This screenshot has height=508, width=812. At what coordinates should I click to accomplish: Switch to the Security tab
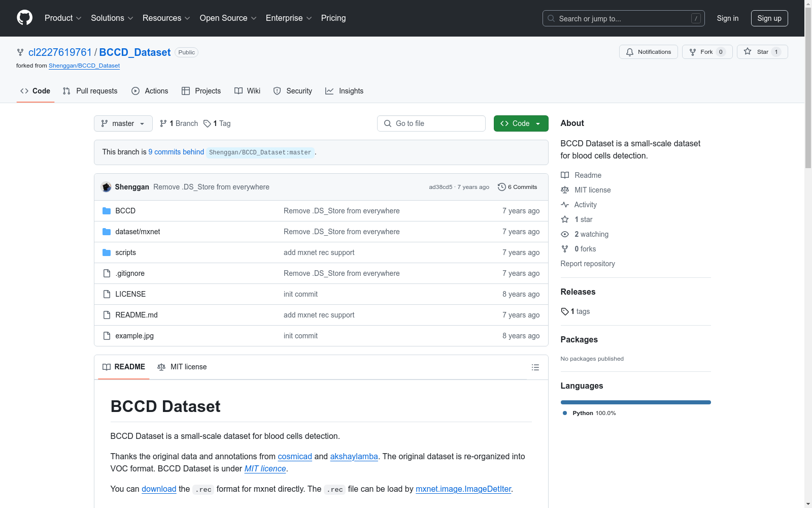click(x=292, y=91)
